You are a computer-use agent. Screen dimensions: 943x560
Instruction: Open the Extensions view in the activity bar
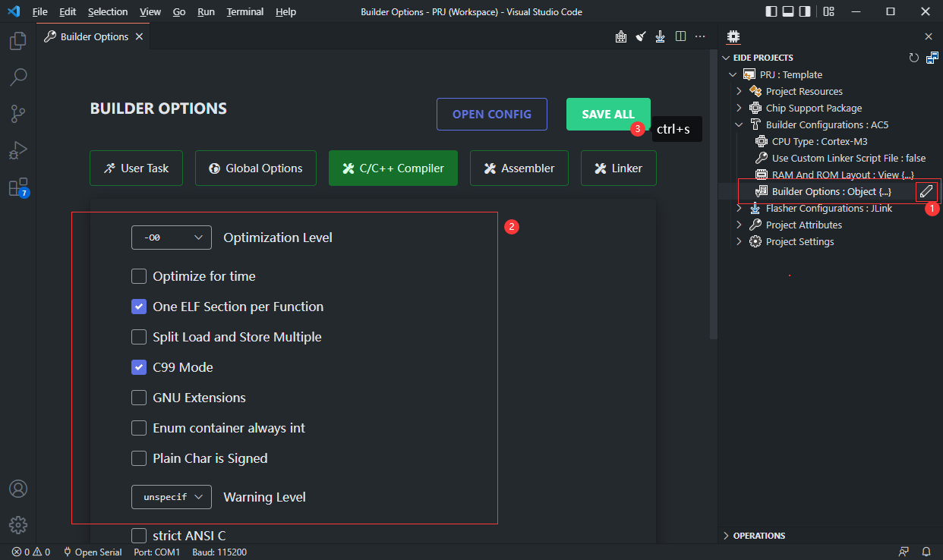[x=18, y=187]
